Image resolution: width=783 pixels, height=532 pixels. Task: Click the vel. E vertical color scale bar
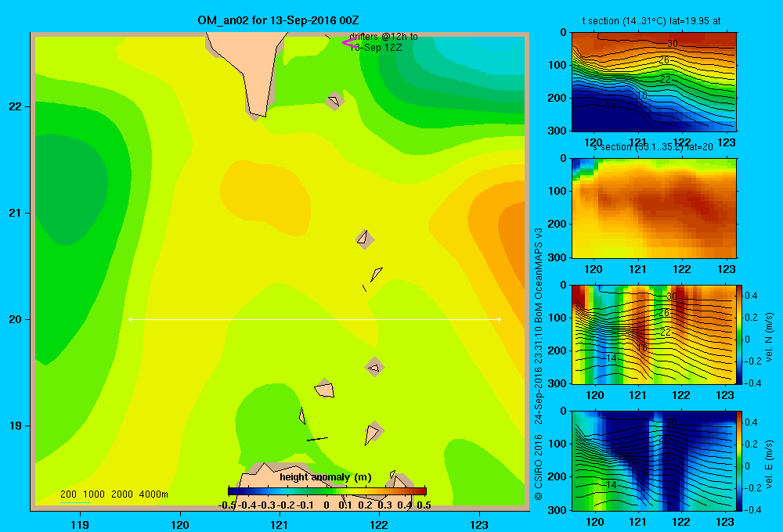(x=740, y=461)
